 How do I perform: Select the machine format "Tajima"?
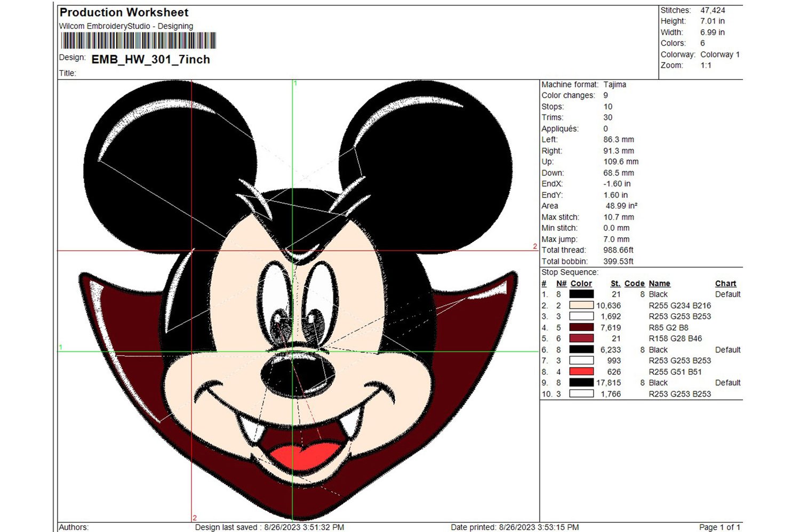[615, 85]
